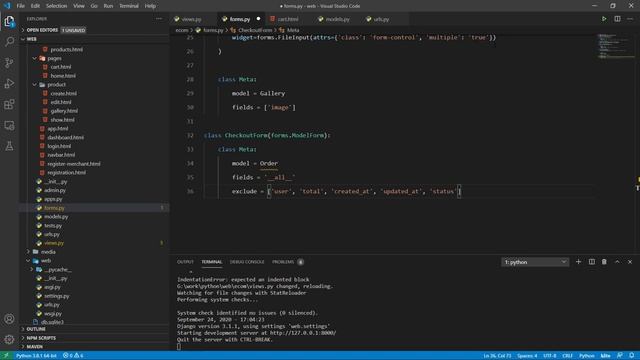640x360 pixels.
Task: Run Python file with play icon
Action: [604, 19]
